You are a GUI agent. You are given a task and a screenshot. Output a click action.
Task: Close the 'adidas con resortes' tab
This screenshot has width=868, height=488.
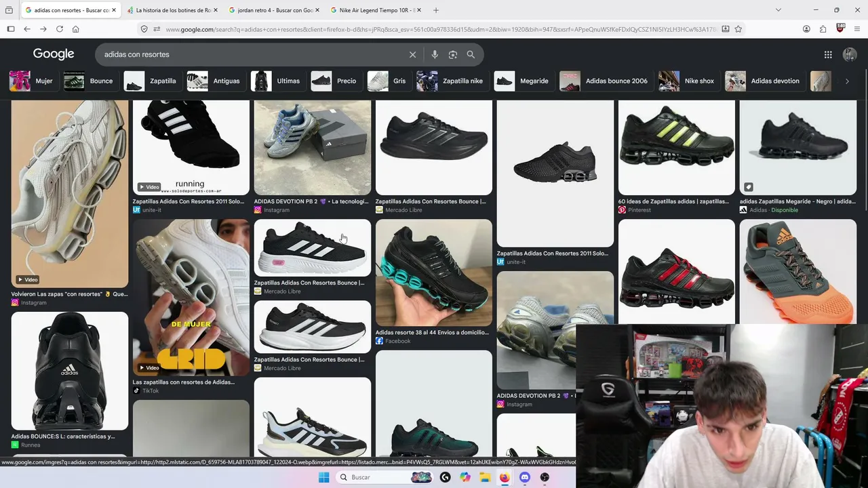113,10
